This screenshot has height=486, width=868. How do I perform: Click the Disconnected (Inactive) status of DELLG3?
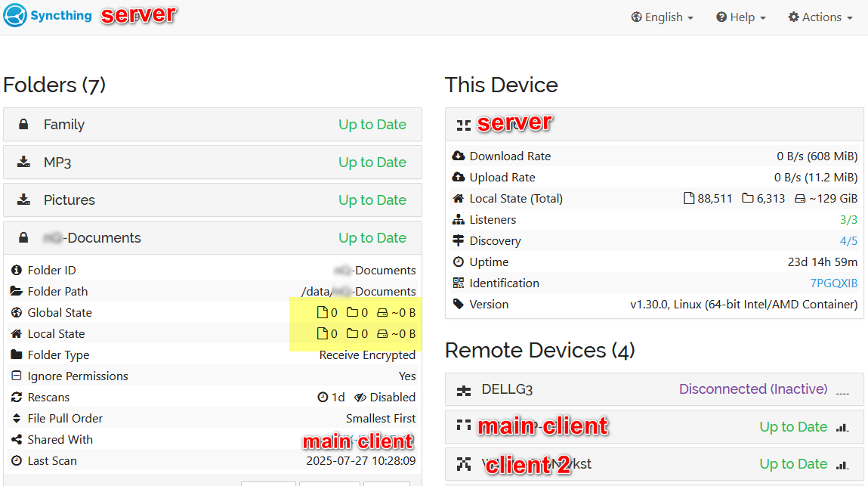tap(753, 389)
